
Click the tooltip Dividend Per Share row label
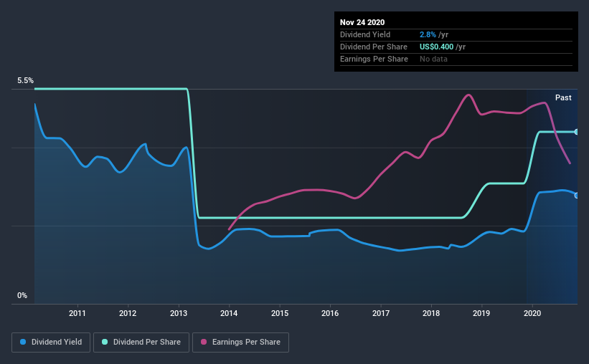374,47
